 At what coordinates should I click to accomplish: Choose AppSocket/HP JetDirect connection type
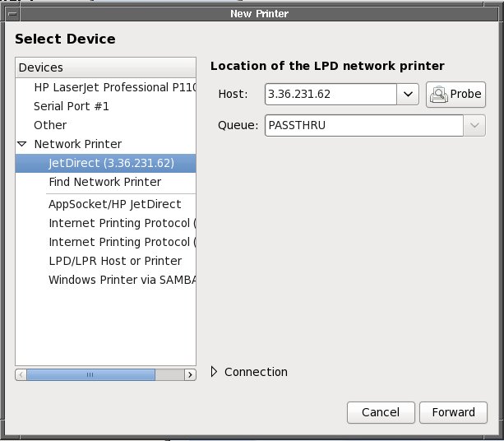114,204
